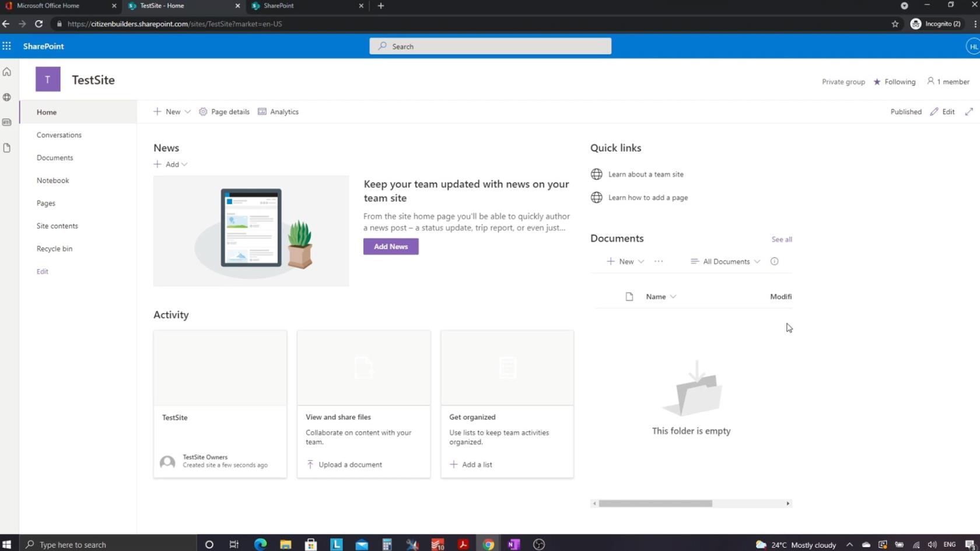Click the Page details gear button
980x551 pixels.
pyautogui.click(x=224, y=112)
